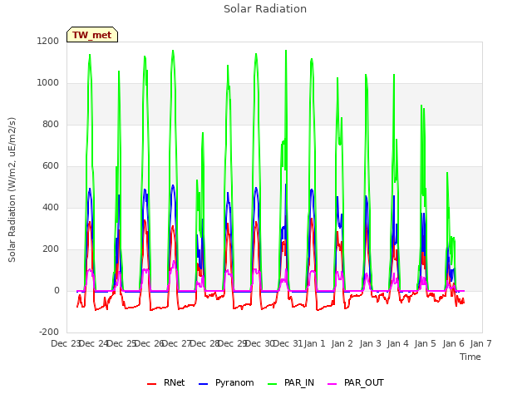This screenshot has height=399, width=532.
Task: Click the 800 y-axis tick label
Action: tap(51, 124)
